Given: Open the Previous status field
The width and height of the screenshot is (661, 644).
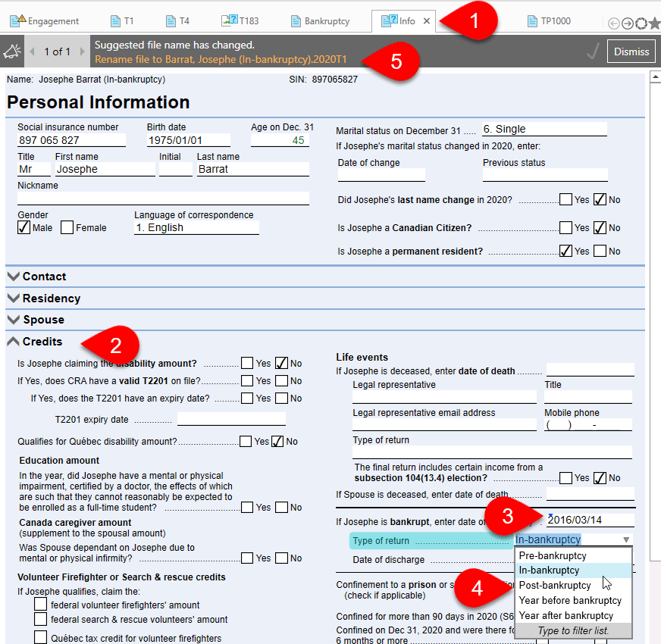Looking at the screenshot, I should pos(545,175).
